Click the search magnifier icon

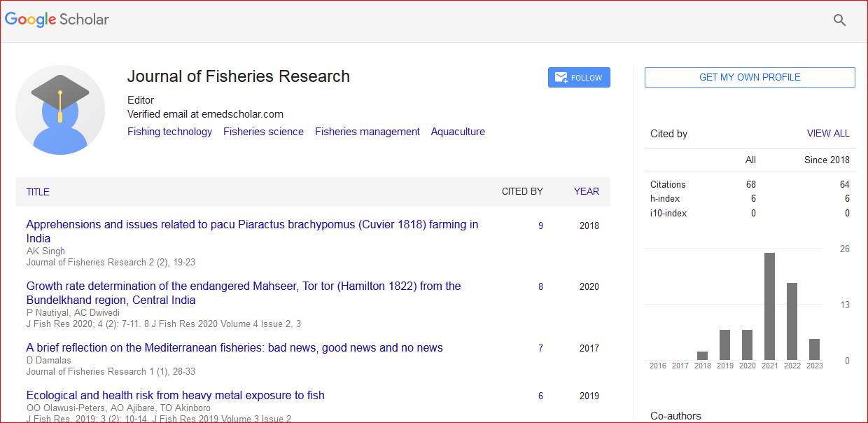tap(839, 20)
